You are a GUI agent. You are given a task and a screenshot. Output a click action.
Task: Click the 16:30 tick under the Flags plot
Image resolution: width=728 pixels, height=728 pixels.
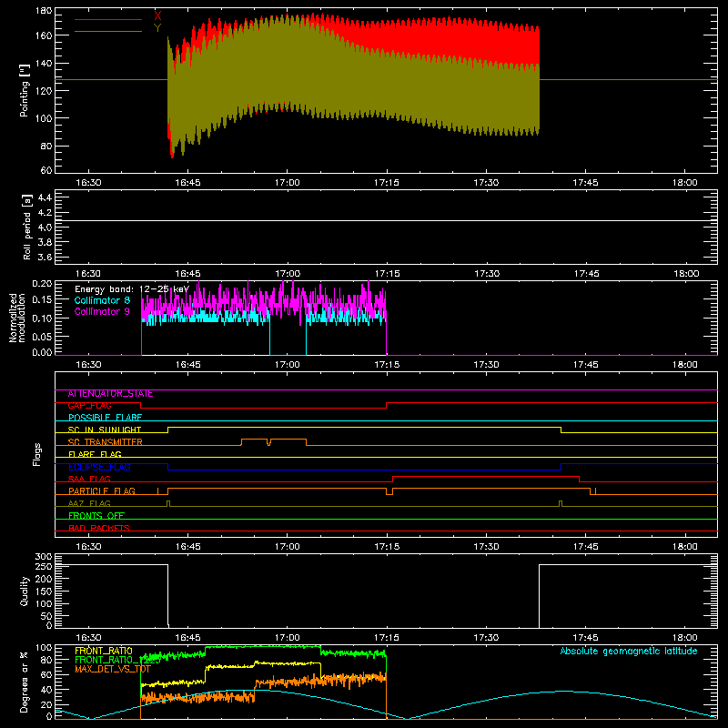point(88,547)
